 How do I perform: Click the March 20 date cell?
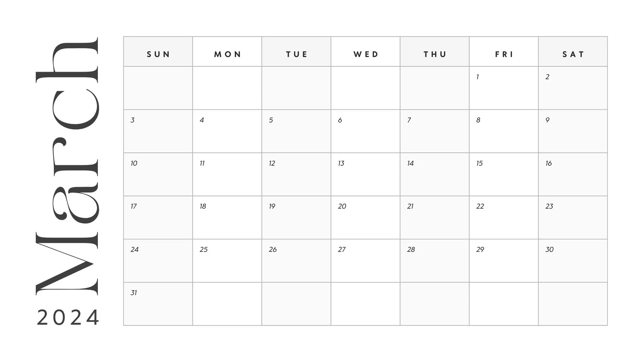tap(365, 218)
